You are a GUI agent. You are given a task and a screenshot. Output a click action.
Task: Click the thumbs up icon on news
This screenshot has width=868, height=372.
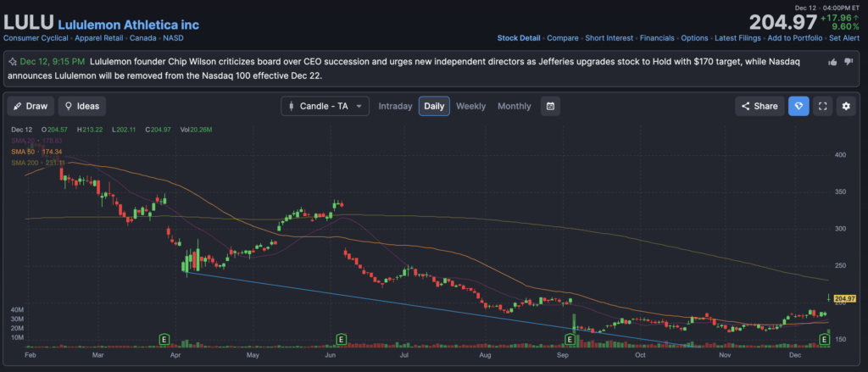click(833, 62)
